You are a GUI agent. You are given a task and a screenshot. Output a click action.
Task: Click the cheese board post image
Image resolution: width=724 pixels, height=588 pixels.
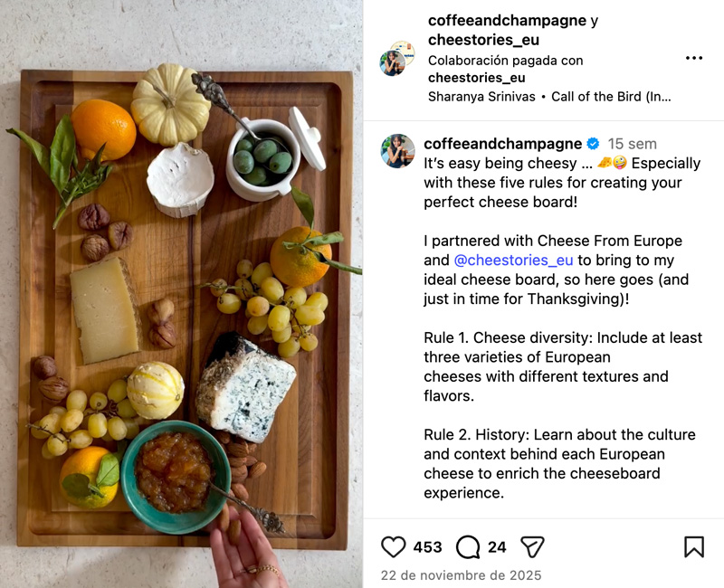point(182,294)
